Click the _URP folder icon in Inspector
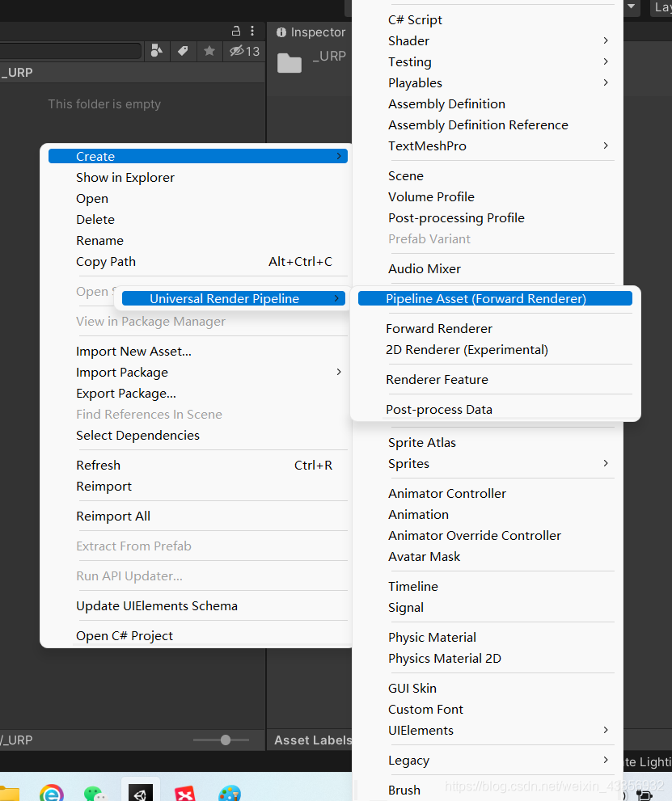This screenshot has width=672, height=801. pos(290,63)
